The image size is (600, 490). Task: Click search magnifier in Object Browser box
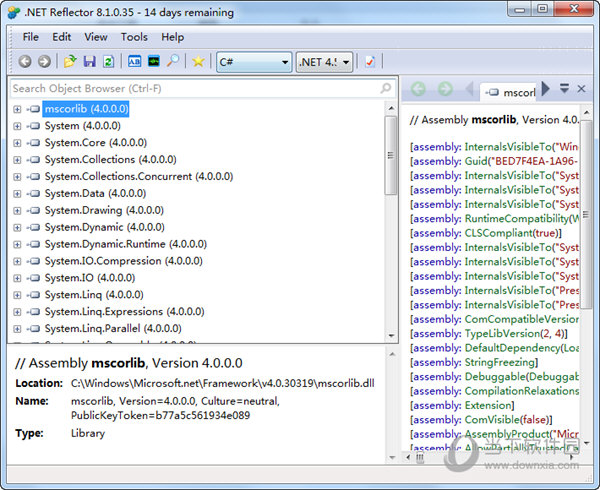386,88
